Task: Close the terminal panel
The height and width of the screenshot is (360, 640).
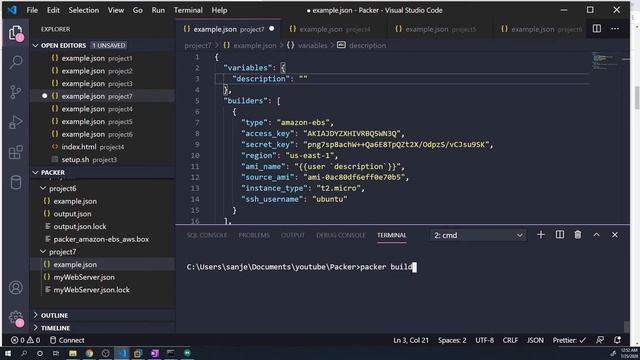Action: pos(615,235)
